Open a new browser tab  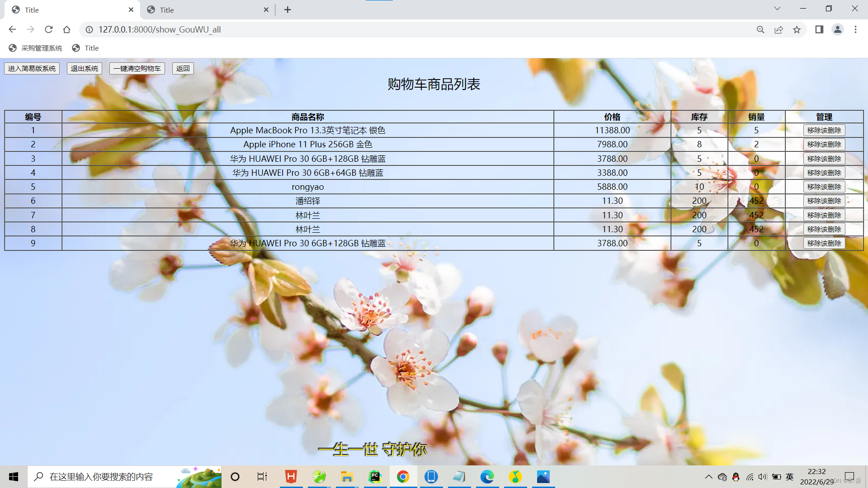pyautogui.click(x=288, y=9)
